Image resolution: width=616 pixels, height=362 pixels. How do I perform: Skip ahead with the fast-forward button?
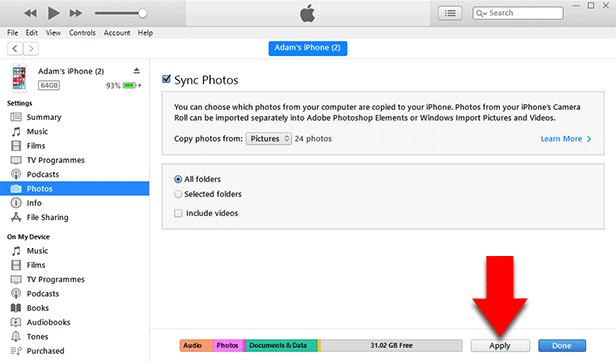pyautogui.click(x=76, y=13)
